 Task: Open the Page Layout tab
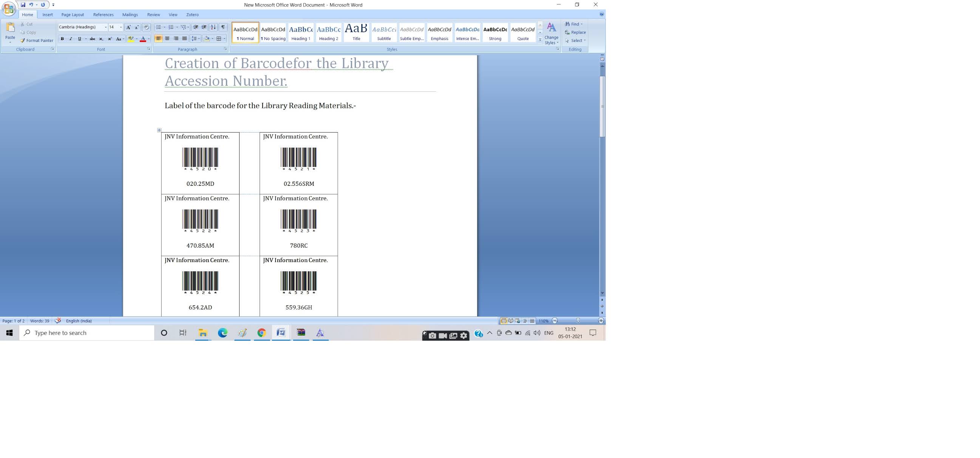[x=72, y=14]
